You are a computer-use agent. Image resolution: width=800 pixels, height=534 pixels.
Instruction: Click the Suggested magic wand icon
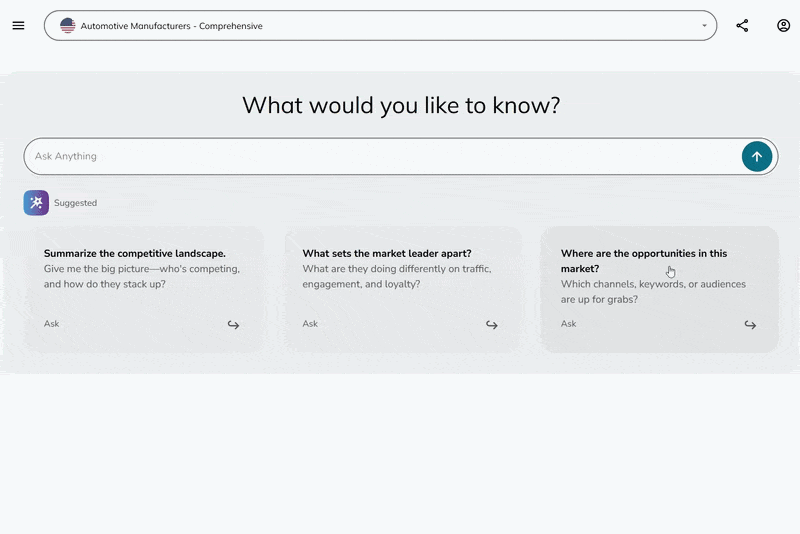(x=36, y=203)
